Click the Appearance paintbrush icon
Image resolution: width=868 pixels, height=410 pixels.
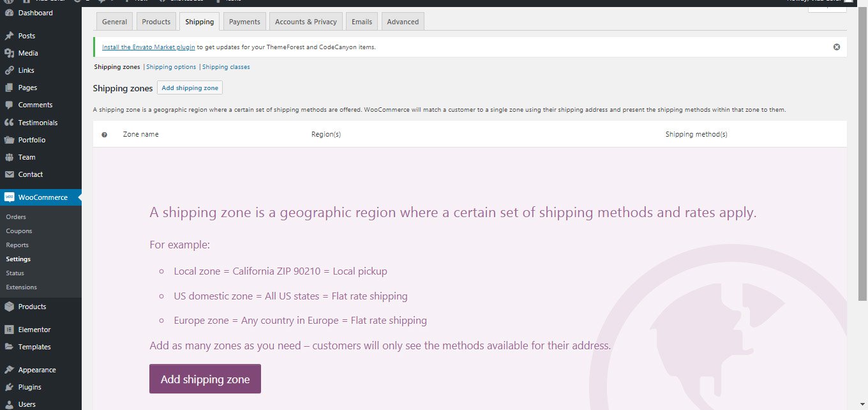pos(9,370)
